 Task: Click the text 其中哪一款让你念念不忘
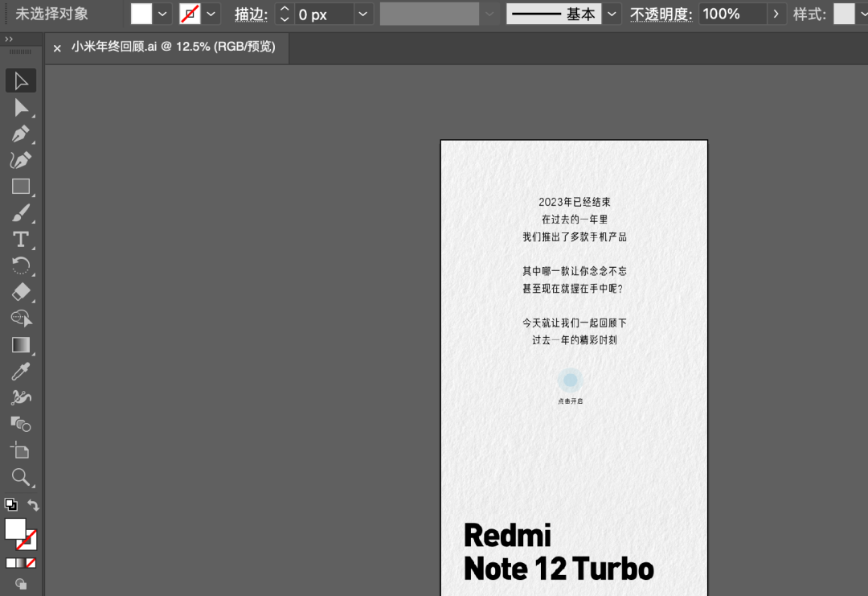pyautogui.click(x=575, y=271)
